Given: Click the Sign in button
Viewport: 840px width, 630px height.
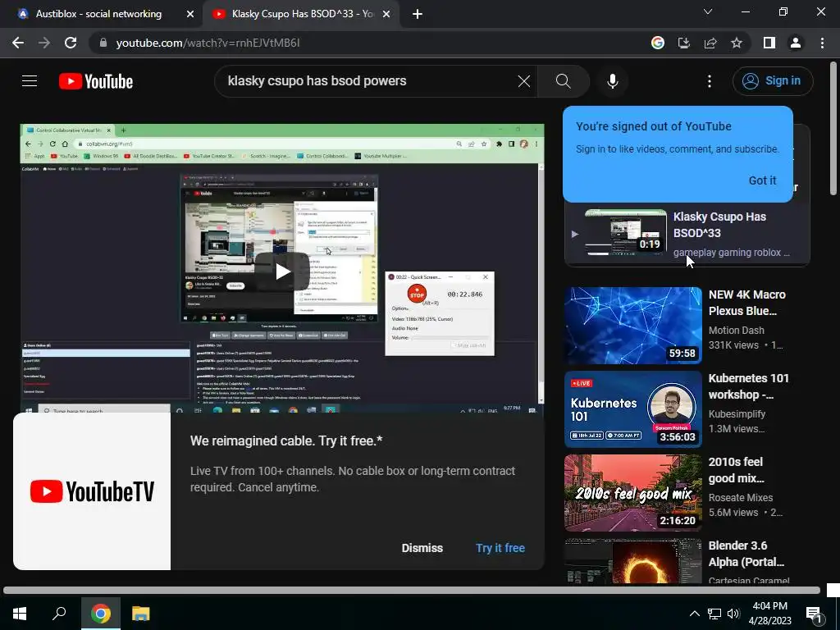Looking at the screenshot, I should (773, 81).
